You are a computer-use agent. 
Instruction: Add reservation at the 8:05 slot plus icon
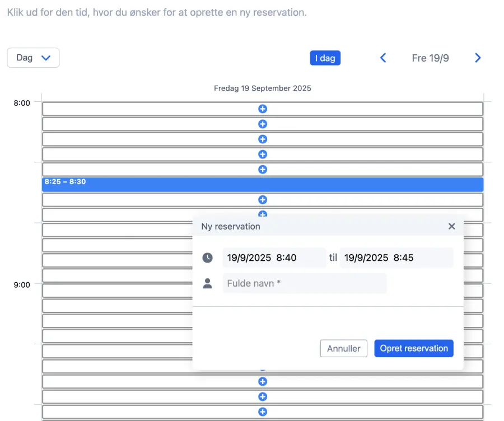coord(262,124)
